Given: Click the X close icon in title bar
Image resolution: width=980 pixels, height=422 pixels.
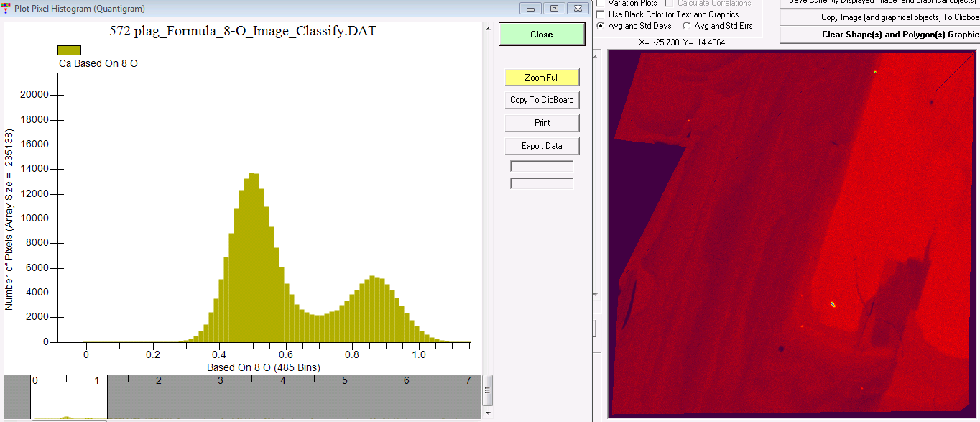Looking at the screenshot, I should click(577, 9).
